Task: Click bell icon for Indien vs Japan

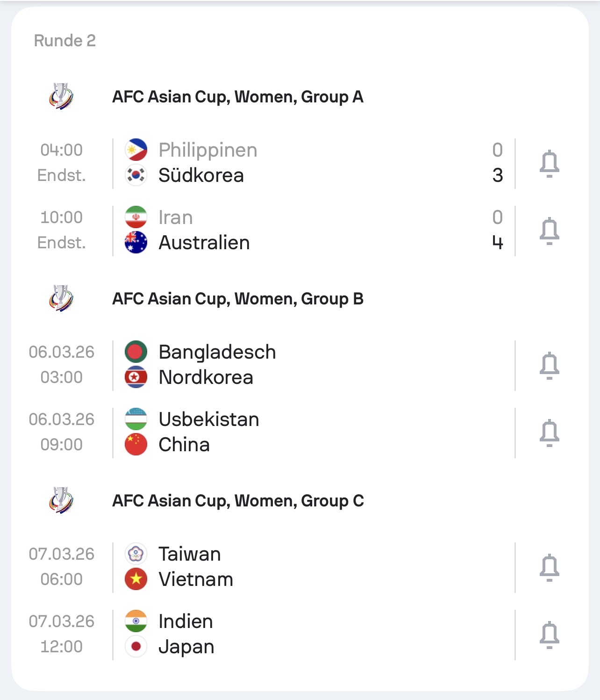Action: coord(549,635)
